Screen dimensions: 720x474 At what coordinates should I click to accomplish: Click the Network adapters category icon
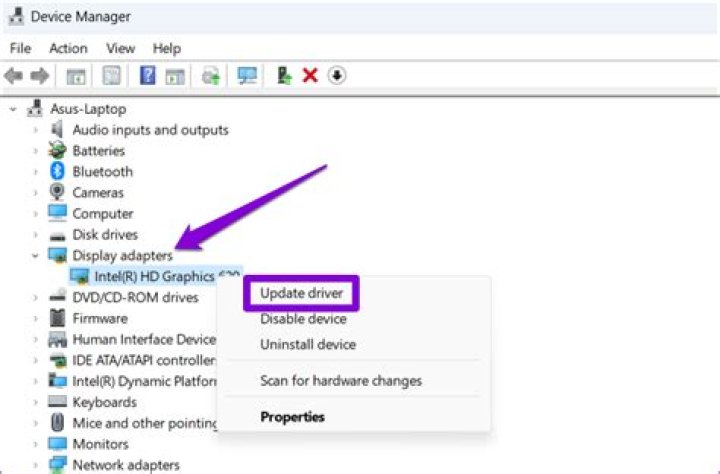tap(57, 464)
